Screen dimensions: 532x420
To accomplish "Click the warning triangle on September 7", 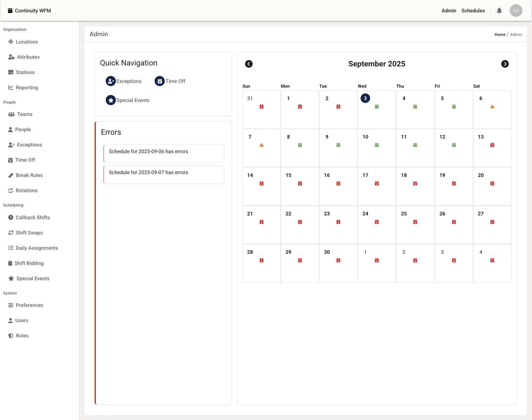I will pos(262,145).
